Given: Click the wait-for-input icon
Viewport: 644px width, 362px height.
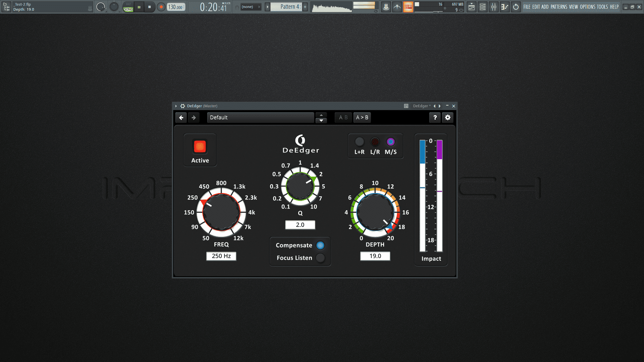Looking at the screenshot, I should (397, 7).
